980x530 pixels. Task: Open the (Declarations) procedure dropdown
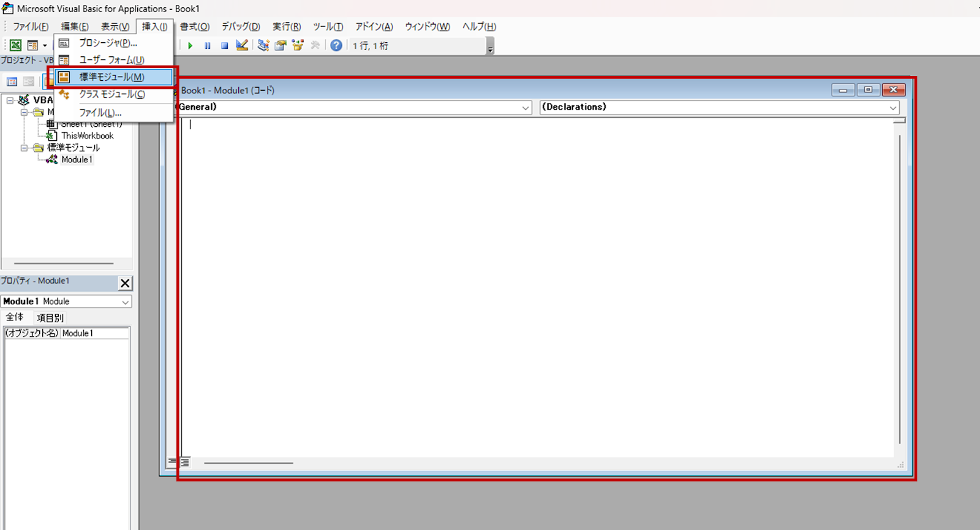(x=893, y=108)
